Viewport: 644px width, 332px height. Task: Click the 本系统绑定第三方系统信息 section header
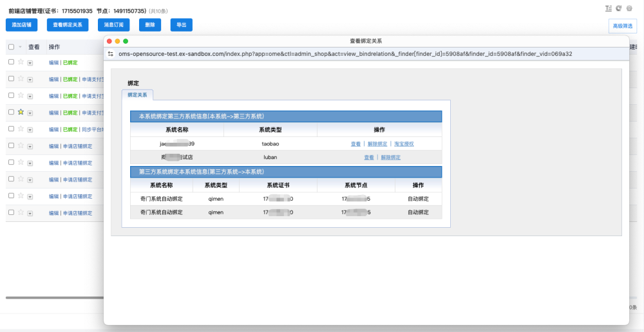coord(286,116)
